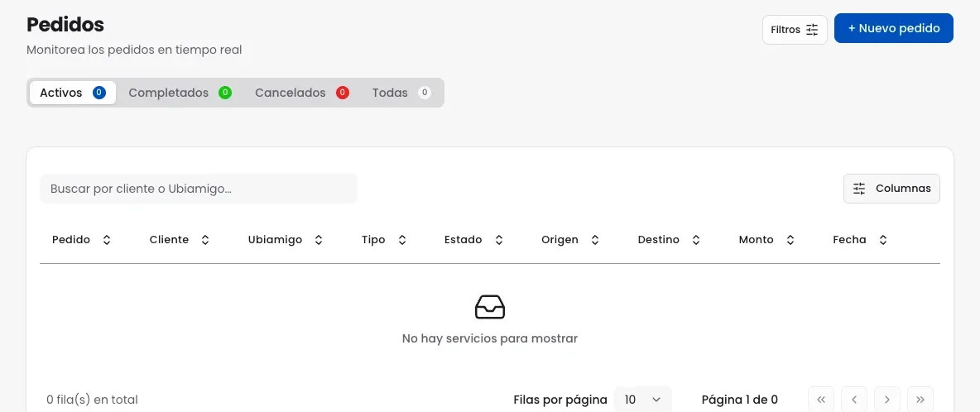Click the Pedido column header text
Viewport: 980px width, 412px height.
[x=71, y=240]
